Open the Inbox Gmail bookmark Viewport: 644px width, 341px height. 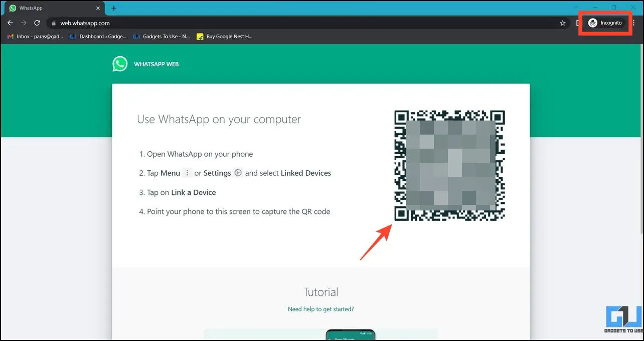coord(36,37)
